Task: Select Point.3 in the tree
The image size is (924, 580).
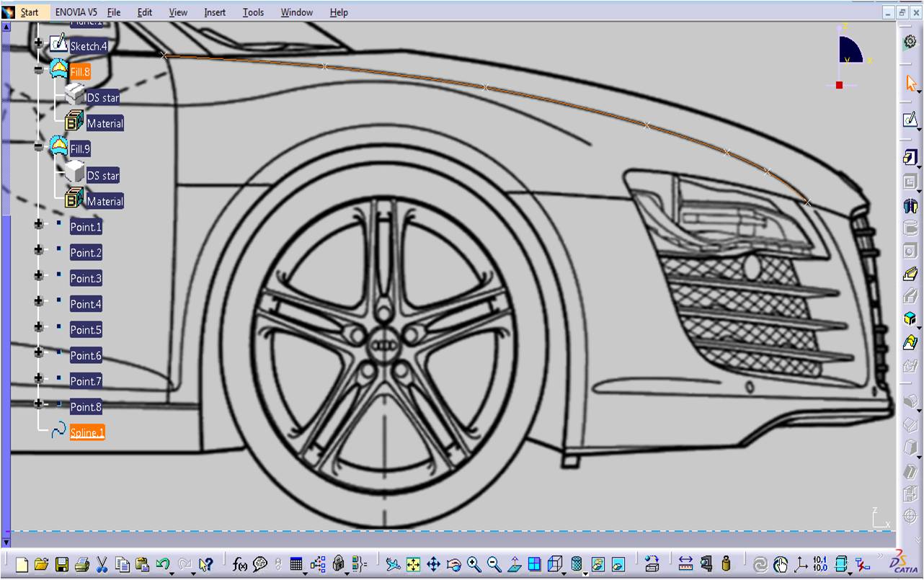Action: click(x=86, y=278)
